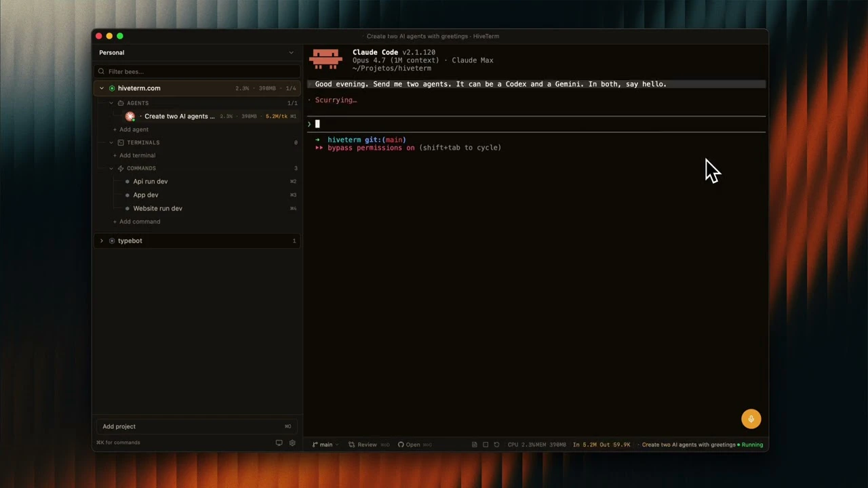
Task: Click Create two AI agents with greetings label
Action: pyautogui.click(x=688, y=445)
